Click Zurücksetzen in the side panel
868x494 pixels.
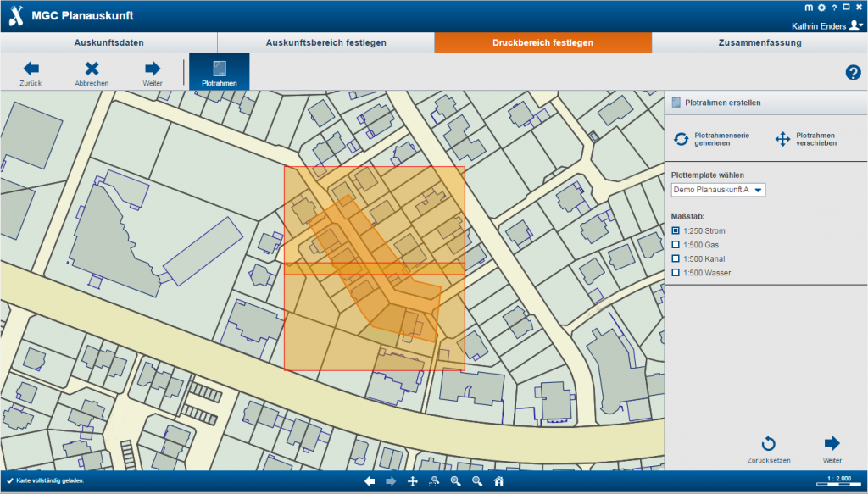pyautogui.click(x=768, y=449)
